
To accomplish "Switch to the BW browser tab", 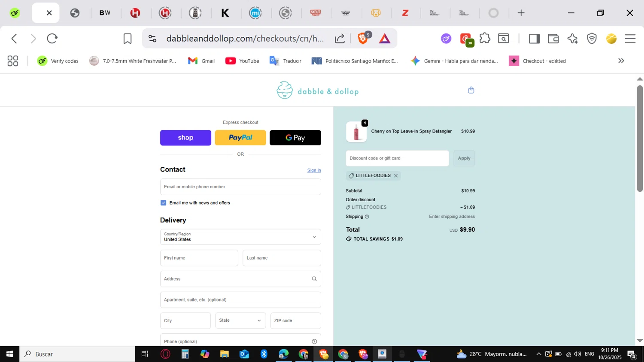I will point(105,13).
